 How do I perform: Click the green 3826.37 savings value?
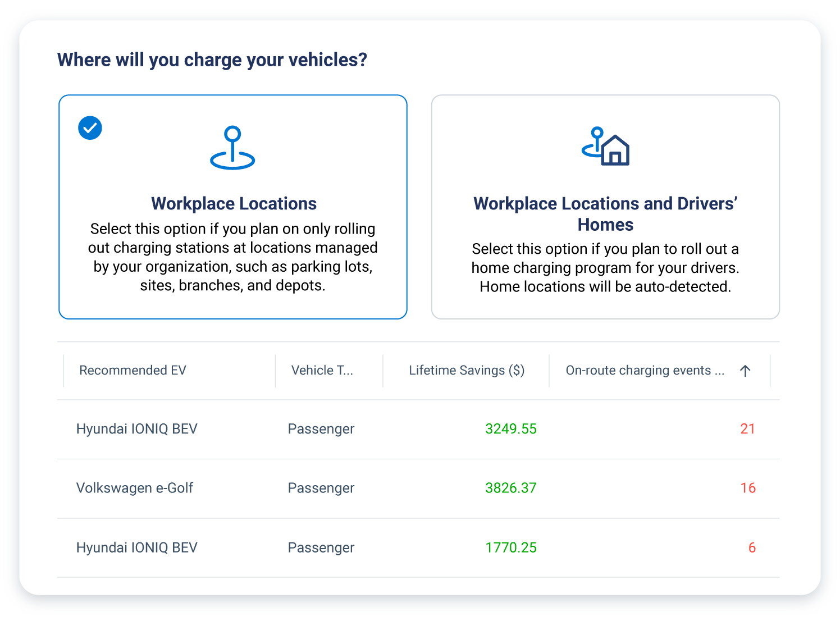tap(511, 488)
